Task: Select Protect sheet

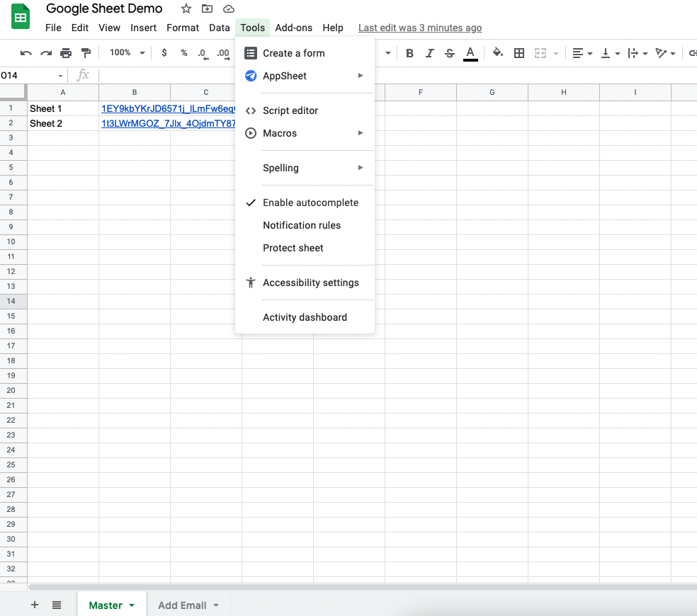Action: point(305,248)
